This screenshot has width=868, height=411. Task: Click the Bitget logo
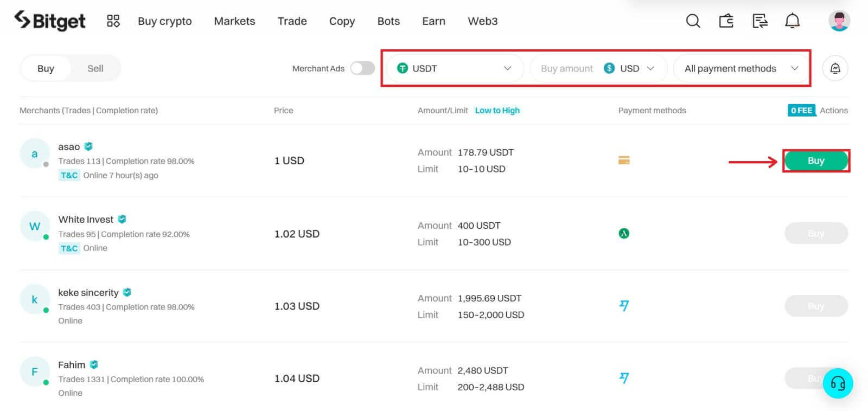tap(50, 21)
